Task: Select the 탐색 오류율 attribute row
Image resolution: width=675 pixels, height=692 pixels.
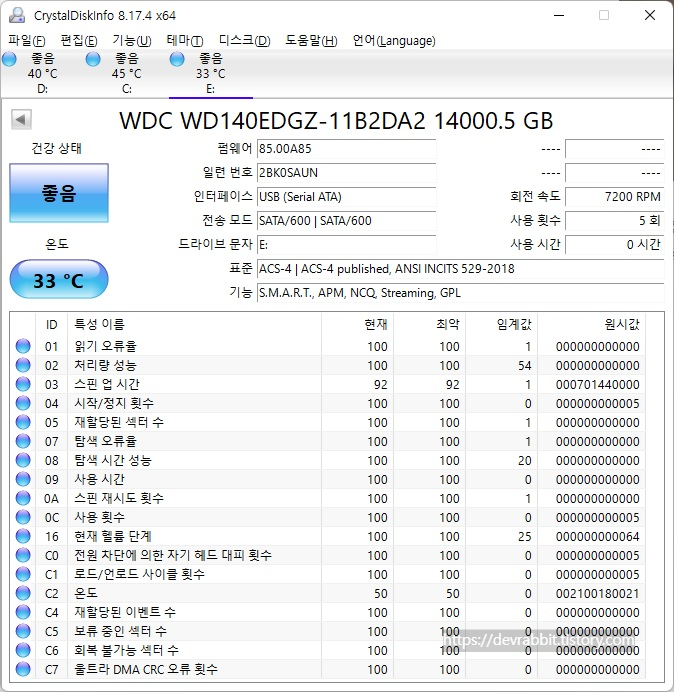Action: coord(328,441)
